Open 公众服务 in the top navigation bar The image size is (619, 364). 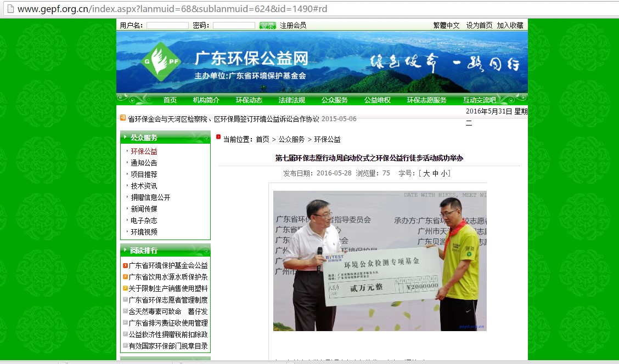(x=335, y=100)
